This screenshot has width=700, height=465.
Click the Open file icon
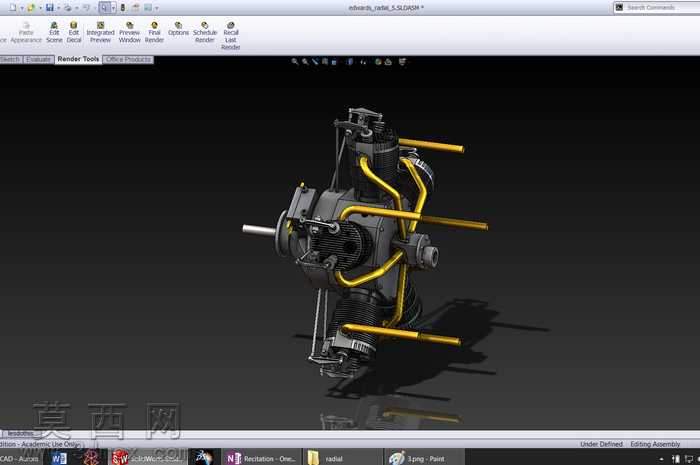(x=31, y=8)
